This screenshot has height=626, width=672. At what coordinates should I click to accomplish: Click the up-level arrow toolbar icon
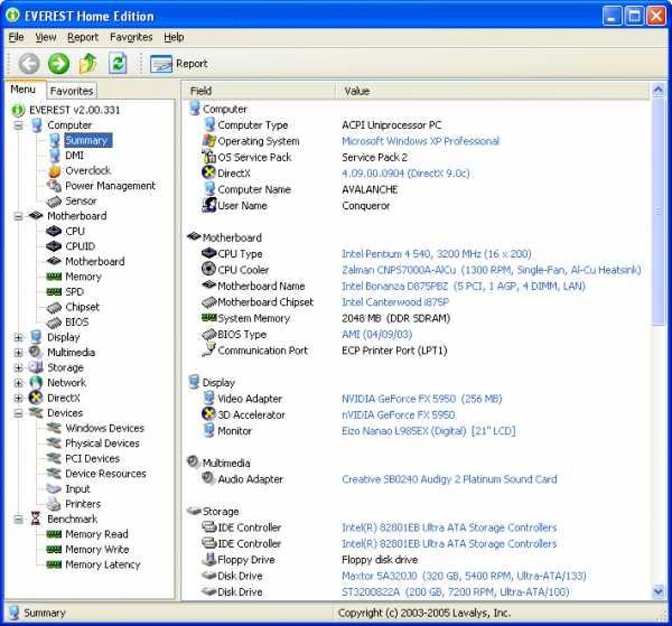point(88,63)
